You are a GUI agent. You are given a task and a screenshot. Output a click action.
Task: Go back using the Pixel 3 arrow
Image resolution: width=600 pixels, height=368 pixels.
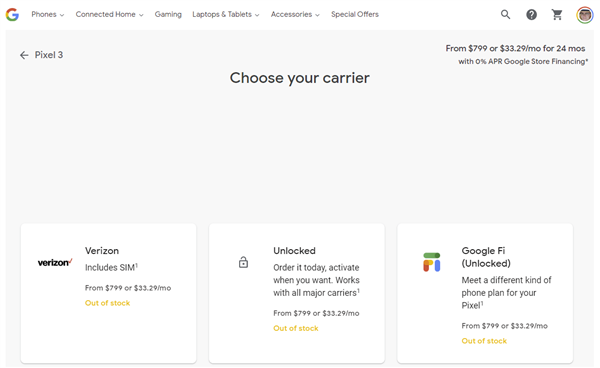(24, 55)
